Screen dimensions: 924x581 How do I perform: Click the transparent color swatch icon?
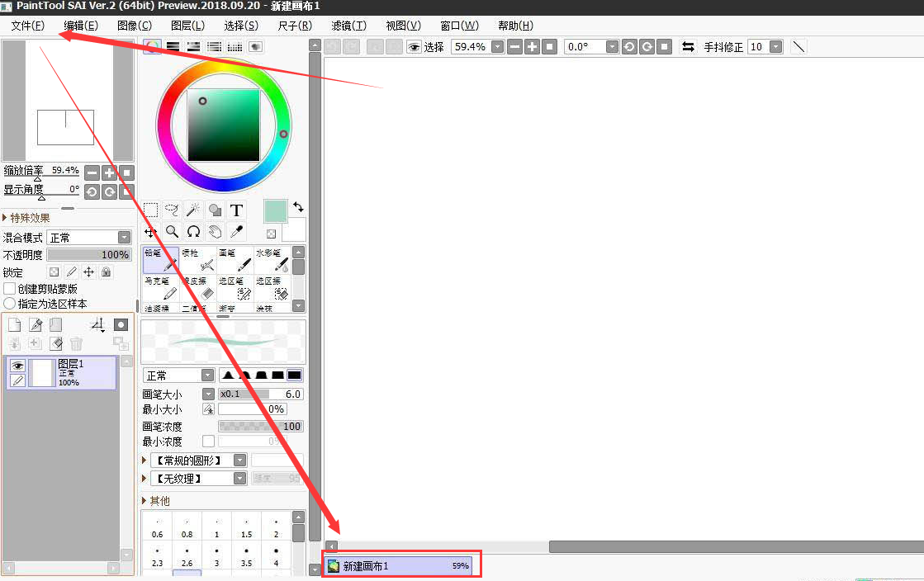tap(271, 234)
